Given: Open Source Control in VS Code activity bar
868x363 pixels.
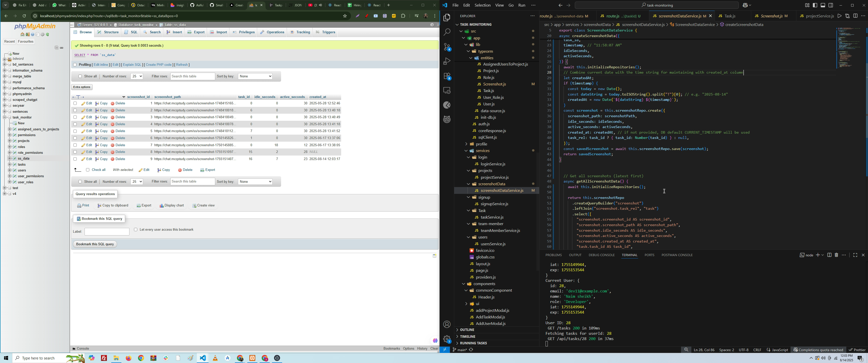Looking at the screenshot, I should (x=447, y=47).
